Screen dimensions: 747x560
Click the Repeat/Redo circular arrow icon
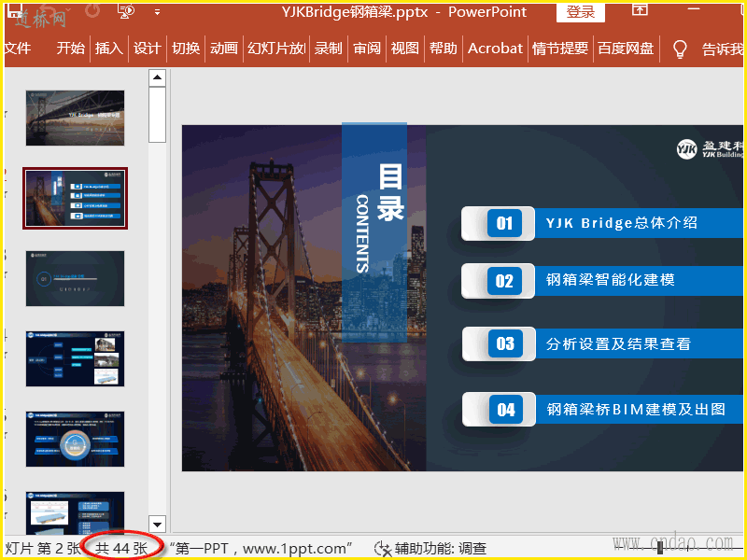[x=92, y=10]
